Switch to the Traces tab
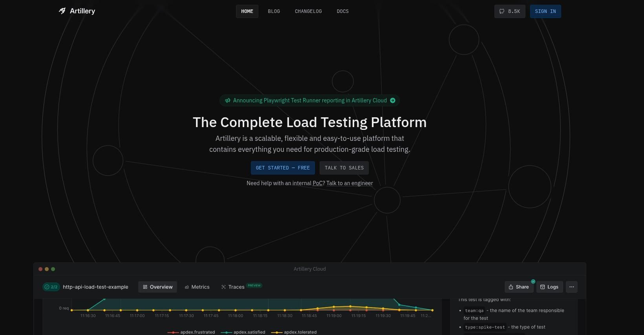 point(233,287)
